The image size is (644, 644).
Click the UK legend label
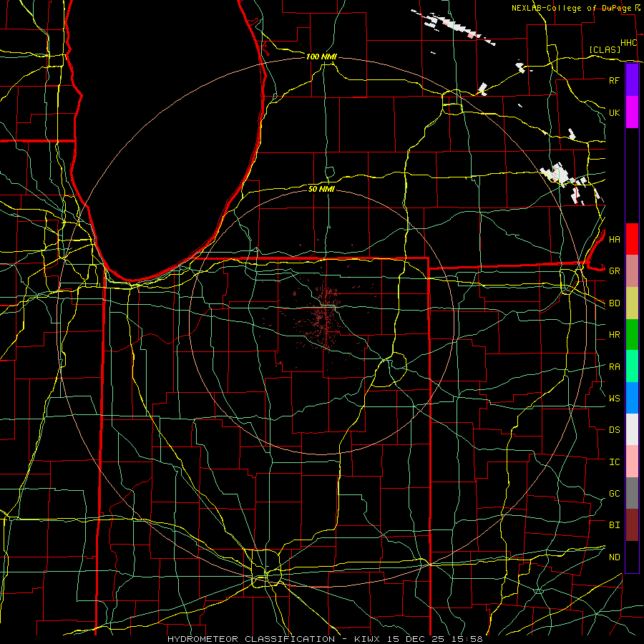tap(614, 112)
